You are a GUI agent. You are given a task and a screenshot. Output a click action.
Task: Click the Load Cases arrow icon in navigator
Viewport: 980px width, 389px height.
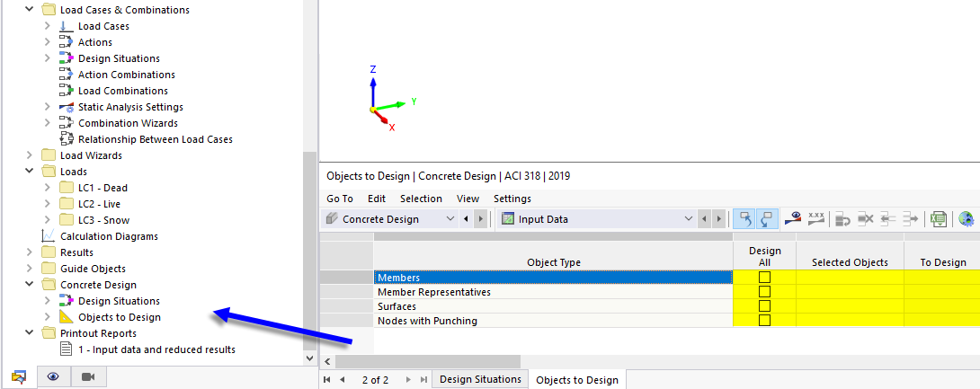pos(67,26)
